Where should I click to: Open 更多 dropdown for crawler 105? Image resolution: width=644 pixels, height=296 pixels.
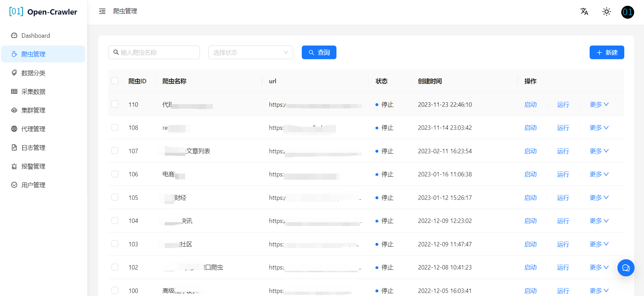599,197
